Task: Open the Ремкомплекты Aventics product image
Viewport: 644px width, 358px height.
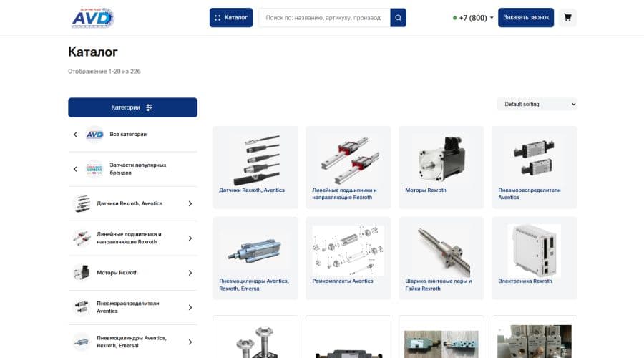Action: 348,250
